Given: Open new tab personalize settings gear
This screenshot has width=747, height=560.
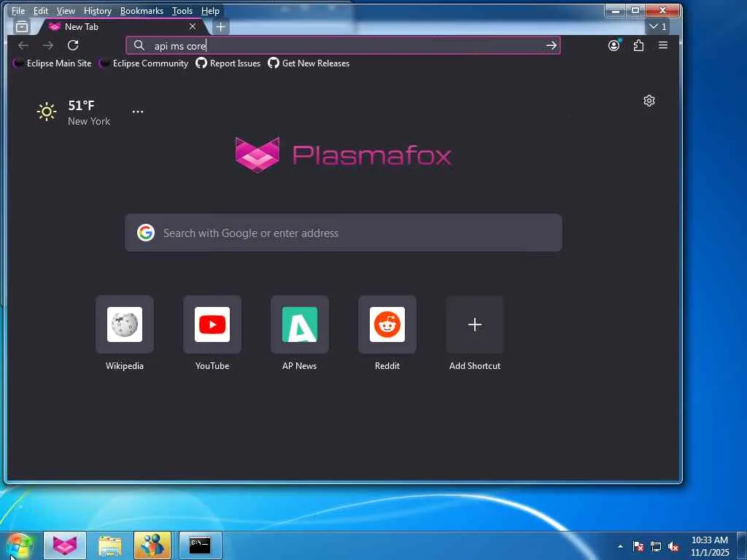Looking at the screenshot, I should [x=649, y=101].
